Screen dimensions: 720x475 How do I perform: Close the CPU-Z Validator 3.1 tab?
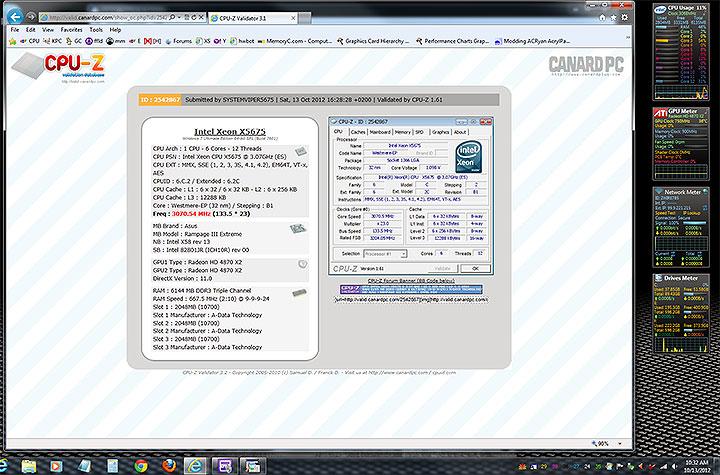point(293,18)
